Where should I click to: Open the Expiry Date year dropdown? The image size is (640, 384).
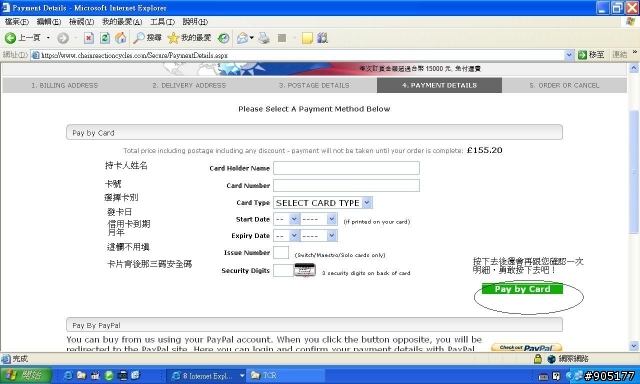[x=331, y=235]
